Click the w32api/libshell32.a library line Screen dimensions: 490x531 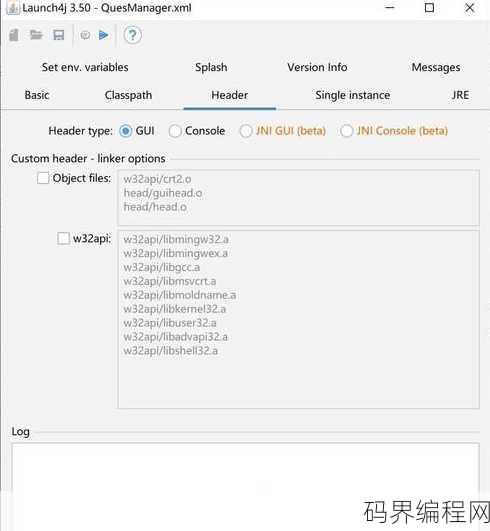pyautogui.click(x=170, y=351)
